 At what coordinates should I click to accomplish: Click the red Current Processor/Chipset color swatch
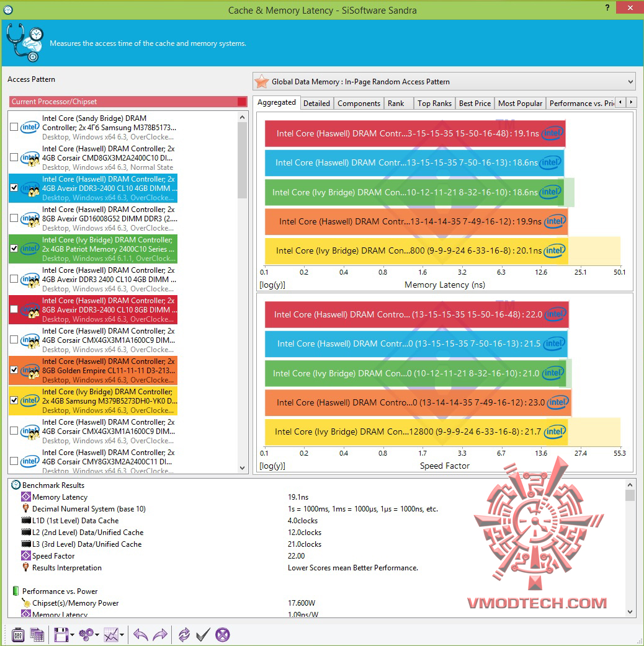242,102
